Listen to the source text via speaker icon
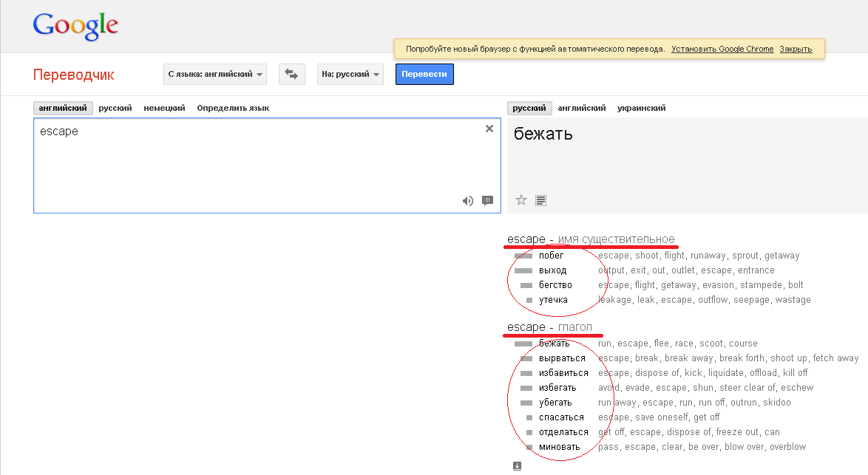868x475 pixels. point(468,201)
